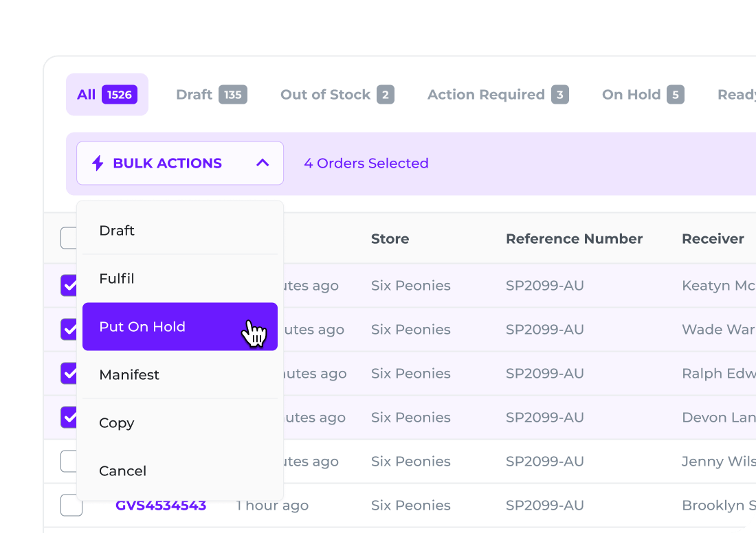Switch to the All orders tab
The width and height of the screenshot is (756, 533).
tap(107, 94)
